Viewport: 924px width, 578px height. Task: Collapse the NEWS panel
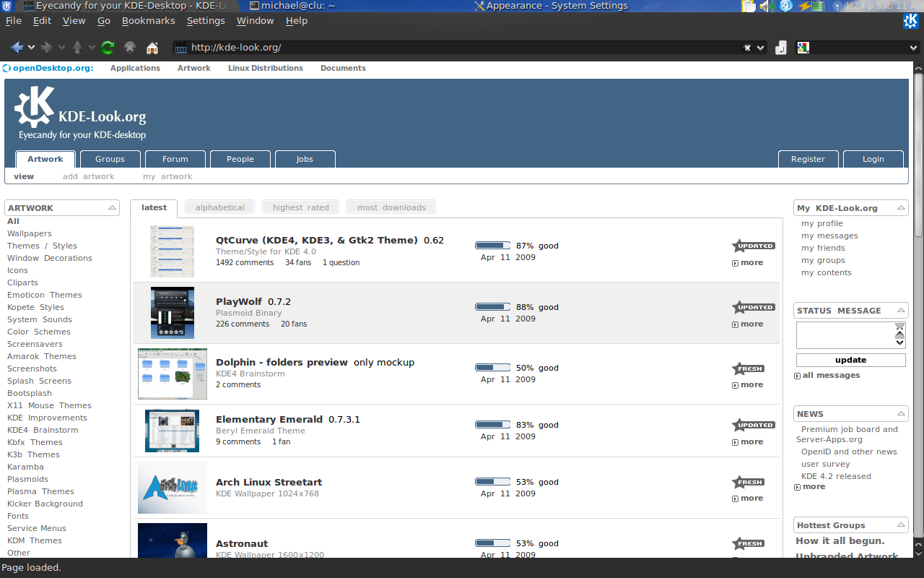tap(901, 413)
